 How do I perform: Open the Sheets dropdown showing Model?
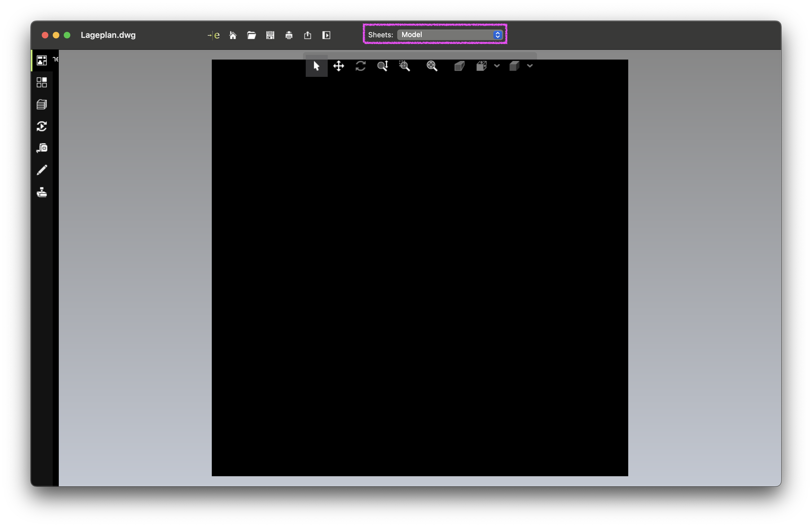pos(450,35)
